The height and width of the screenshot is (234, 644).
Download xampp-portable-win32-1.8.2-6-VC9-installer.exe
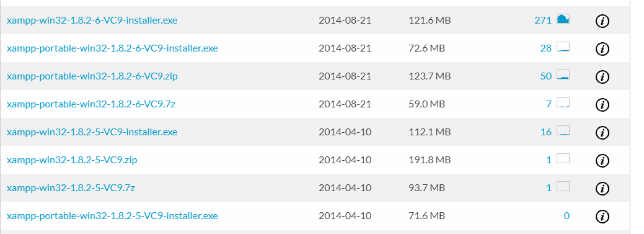(112, 48)
